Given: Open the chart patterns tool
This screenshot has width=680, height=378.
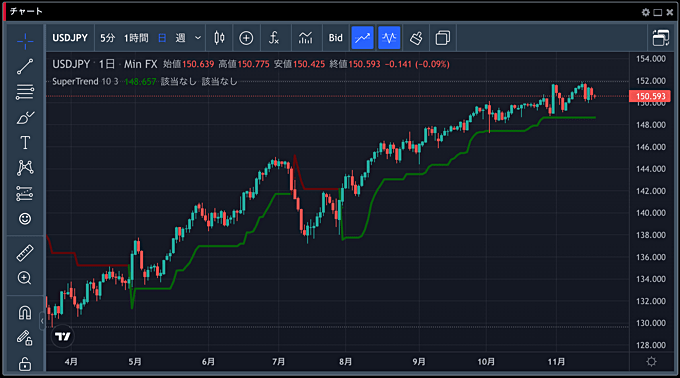Looking at the screenshot, I should click(x=25, y=168).
